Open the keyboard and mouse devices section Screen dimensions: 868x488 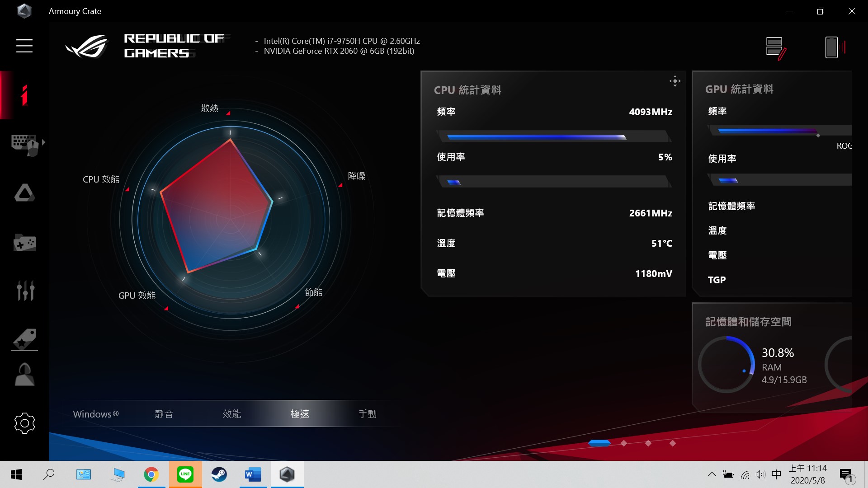pyautogui.click(x=25, y=145)
